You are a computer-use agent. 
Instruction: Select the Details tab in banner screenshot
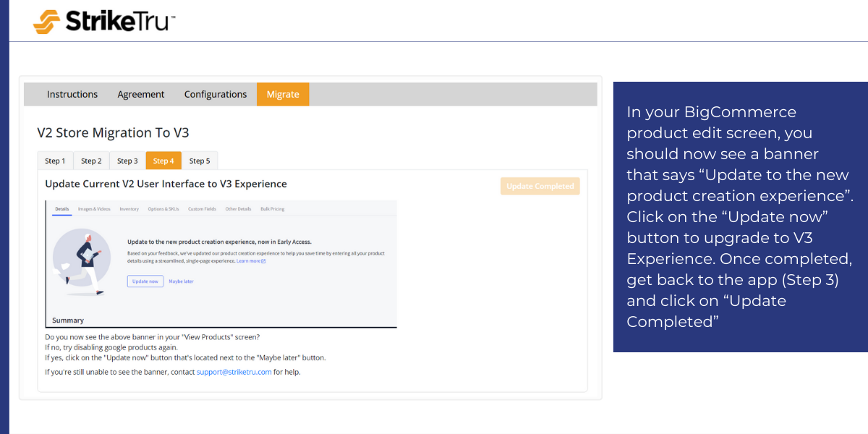pyautogui.click(x=62, y=209)
